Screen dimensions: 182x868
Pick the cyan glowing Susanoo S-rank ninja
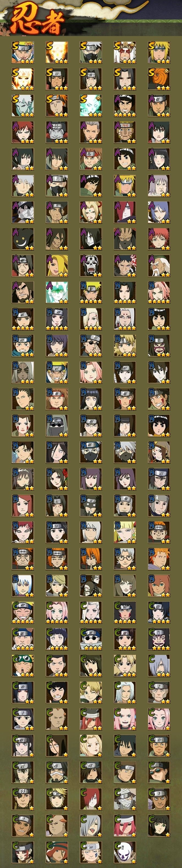click(91, 106)
